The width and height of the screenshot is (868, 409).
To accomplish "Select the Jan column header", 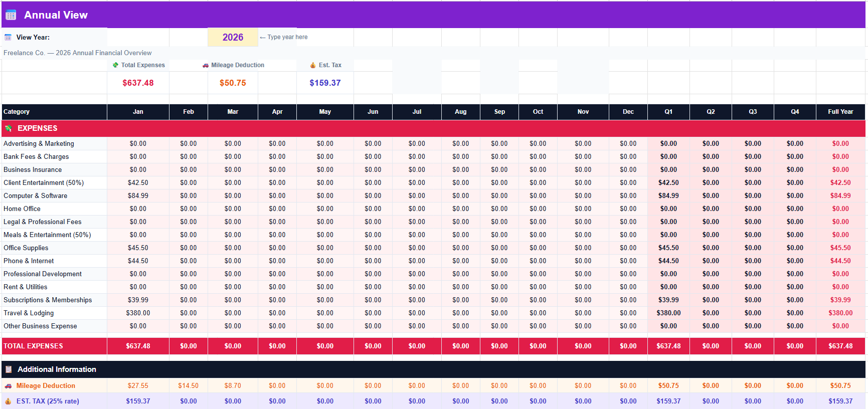I will [138, 112].
